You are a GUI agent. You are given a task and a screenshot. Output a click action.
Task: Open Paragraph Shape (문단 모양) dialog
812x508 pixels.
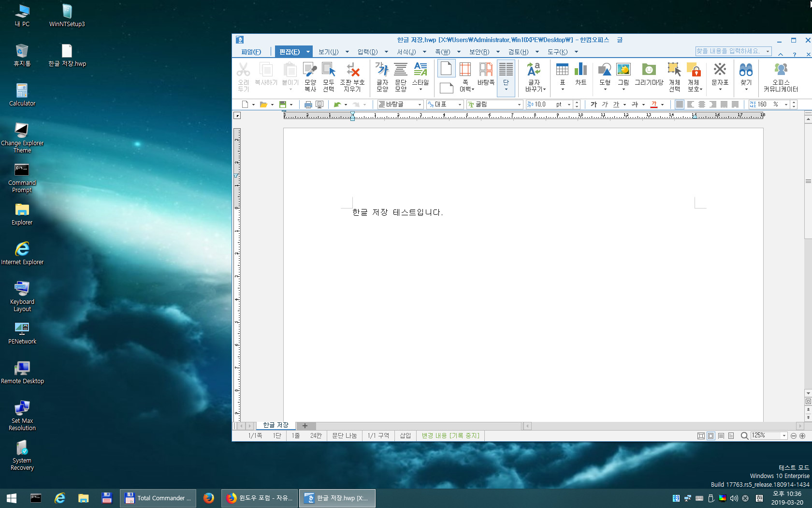tap(401, 76)
